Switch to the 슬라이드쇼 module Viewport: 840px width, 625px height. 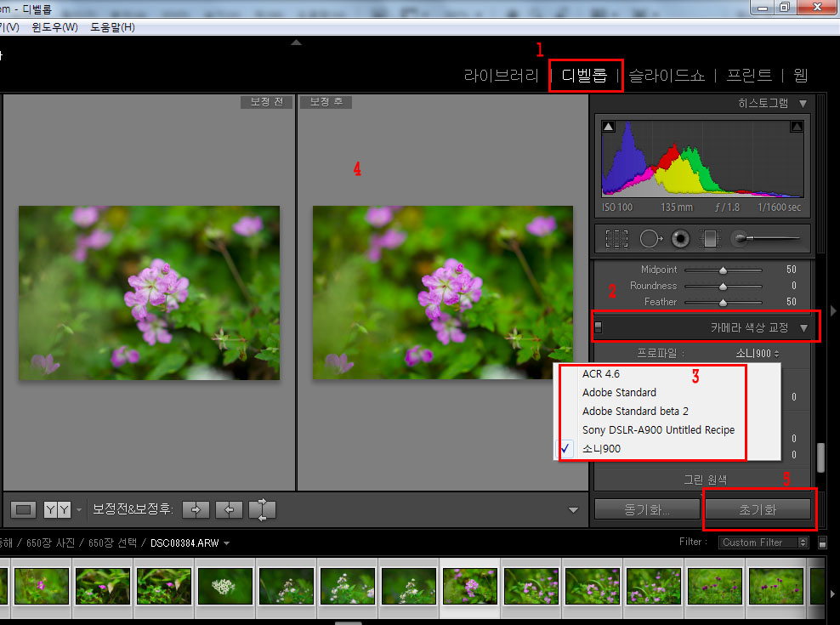pos(667,75)
